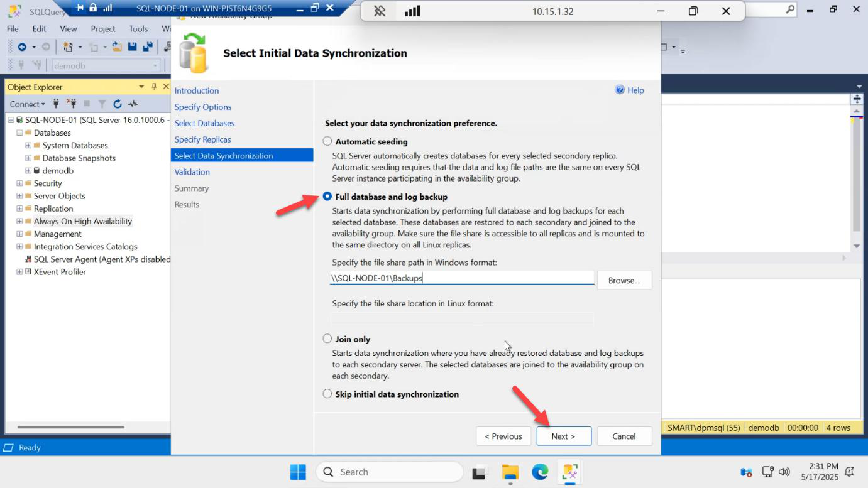Click the Windows file share path field

(462, 278)
